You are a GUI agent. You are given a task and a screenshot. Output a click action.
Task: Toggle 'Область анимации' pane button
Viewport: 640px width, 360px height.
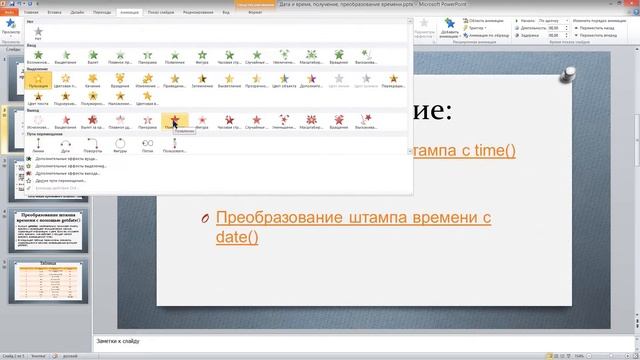tap(484, 20)
